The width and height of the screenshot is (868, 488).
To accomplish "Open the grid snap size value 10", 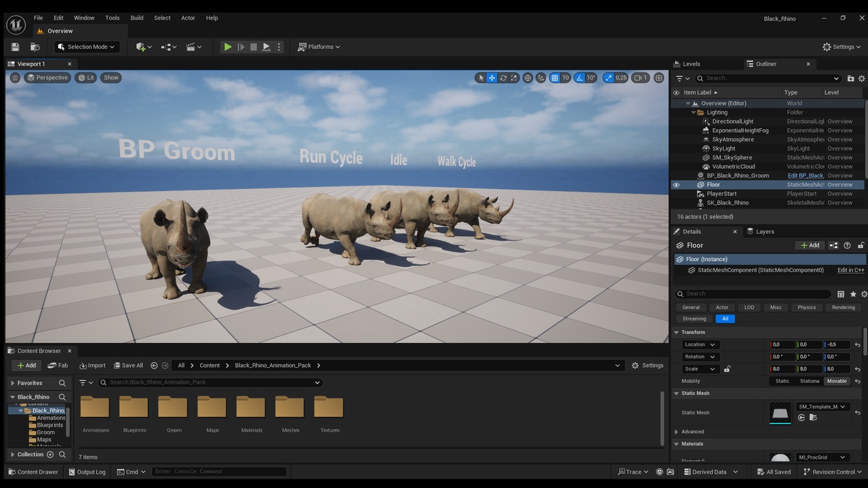I will [x=566, y=78].
